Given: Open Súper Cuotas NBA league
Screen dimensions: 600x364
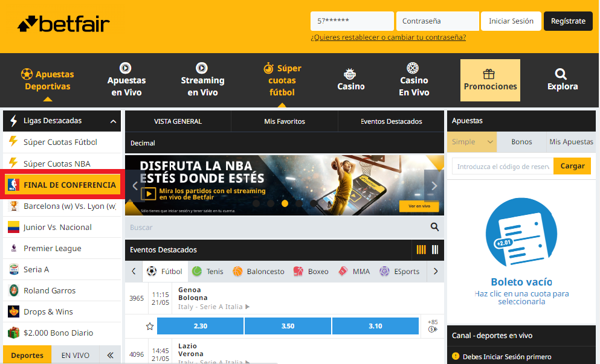Looking at the screenshot, I should click(x=62, y=164).
